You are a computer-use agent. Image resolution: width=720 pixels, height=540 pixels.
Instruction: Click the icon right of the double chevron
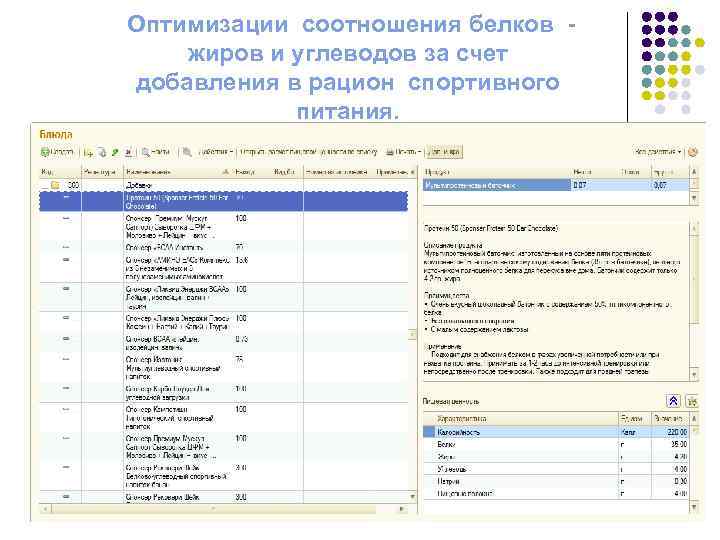[x=692, y=401]
